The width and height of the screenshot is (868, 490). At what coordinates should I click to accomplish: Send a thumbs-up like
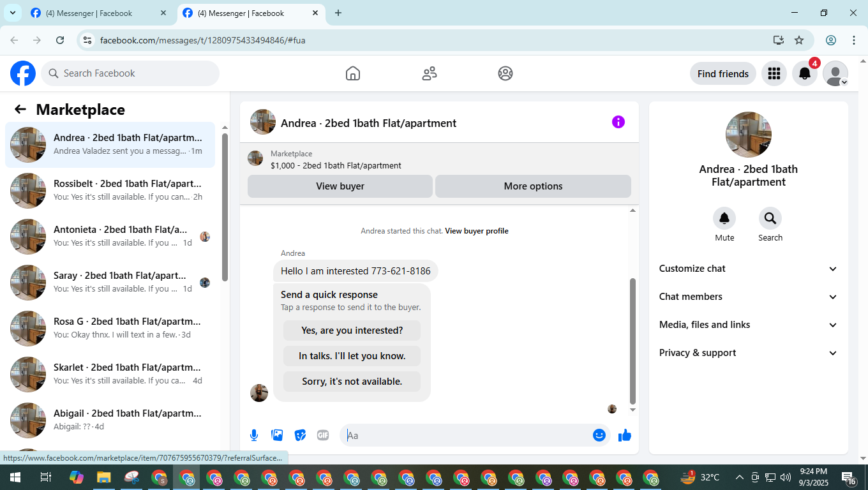[625, 435]
